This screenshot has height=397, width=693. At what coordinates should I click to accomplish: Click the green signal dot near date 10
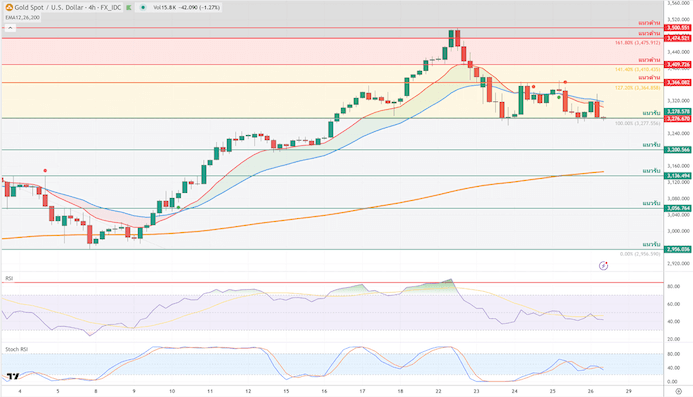(x=178, y=207)
